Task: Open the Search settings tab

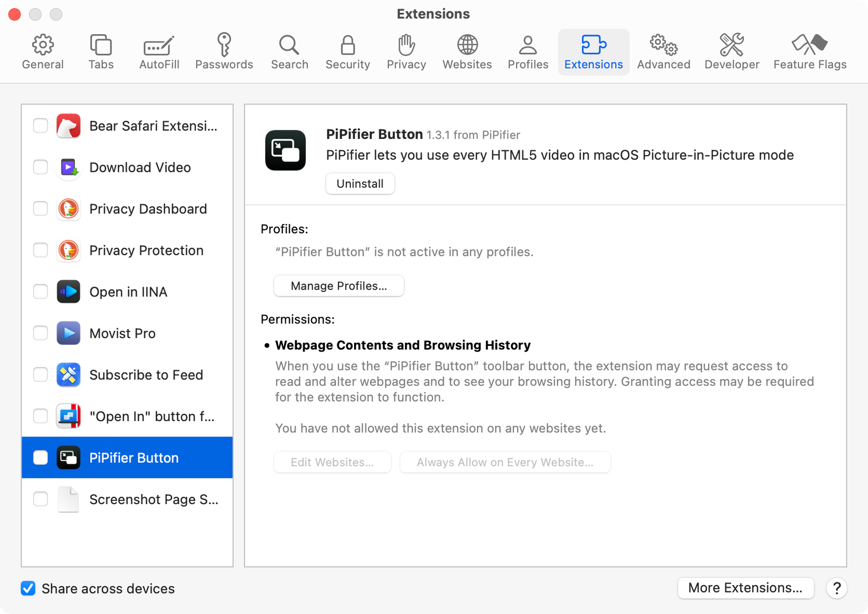Action: [289, 50]
